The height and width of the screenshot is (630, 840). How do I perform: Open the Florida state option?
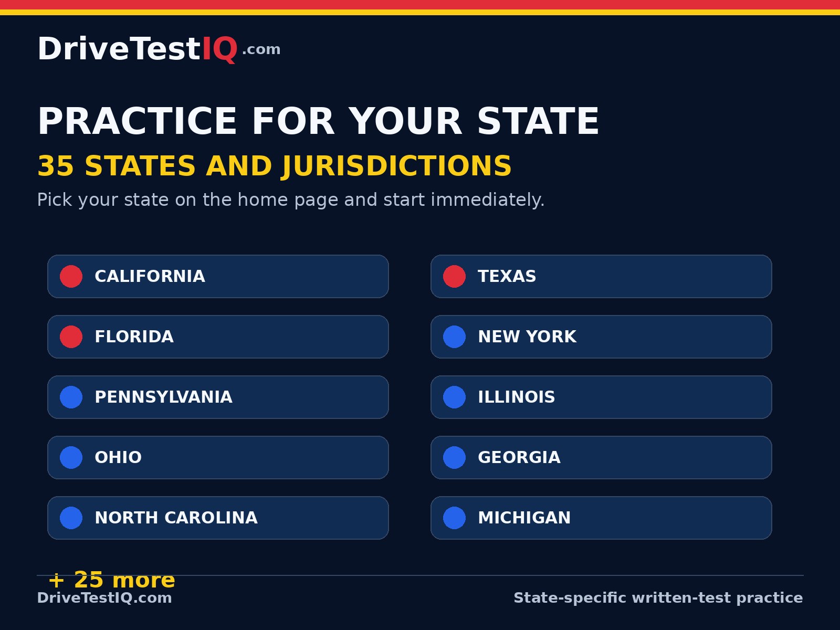[218, 337]
